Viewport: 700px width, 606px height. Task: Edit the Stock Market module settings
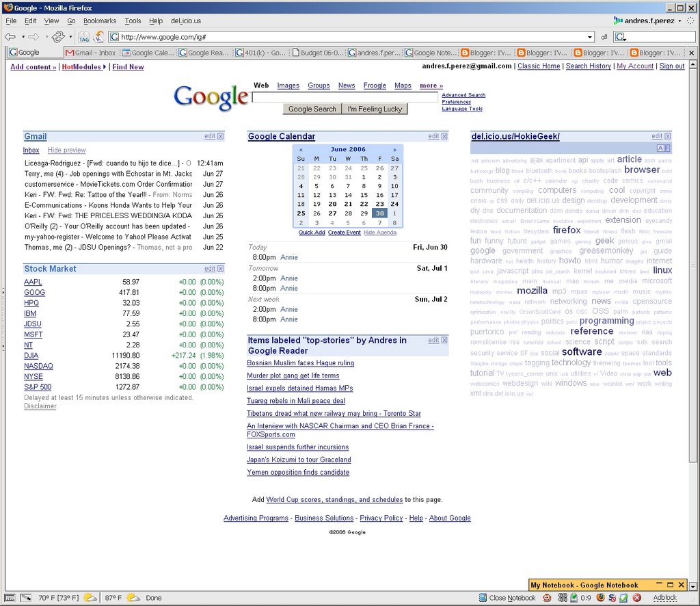(x=210, y=269)
